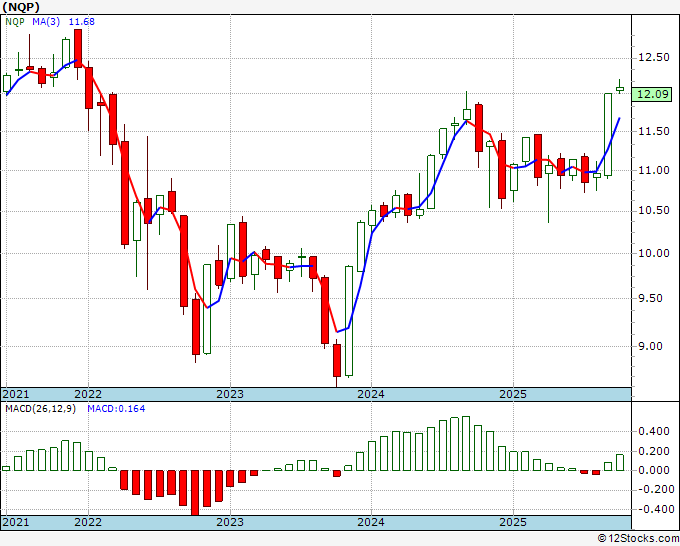The width and height of the screenshot is (680, 546).
Task: Click the NQP legend label
Action: (15, 22)
